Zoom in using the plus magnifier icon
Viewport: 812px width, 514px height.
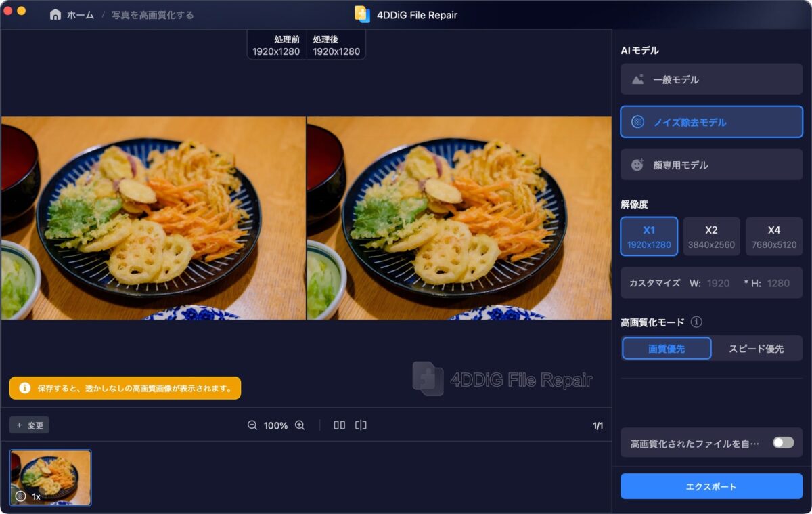(300, 425)
